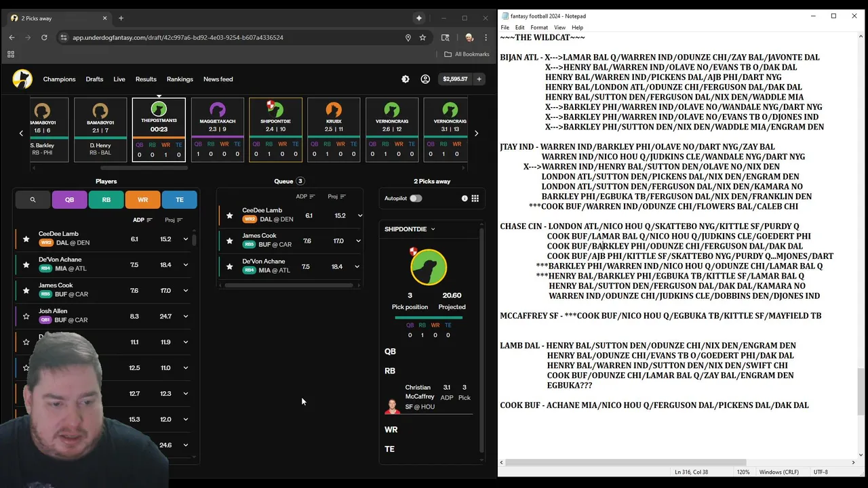The width and height of the screenshot is (868, 488).
Task: Click the plus icon beside $2,595.57 balance
Action: [479, 79]
